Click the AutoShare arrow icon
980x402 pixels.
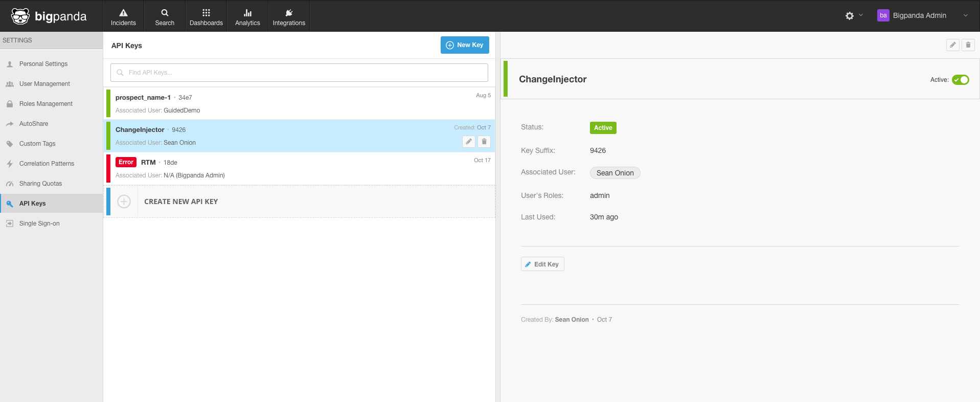pyautogui.click(x=10, y=124)
